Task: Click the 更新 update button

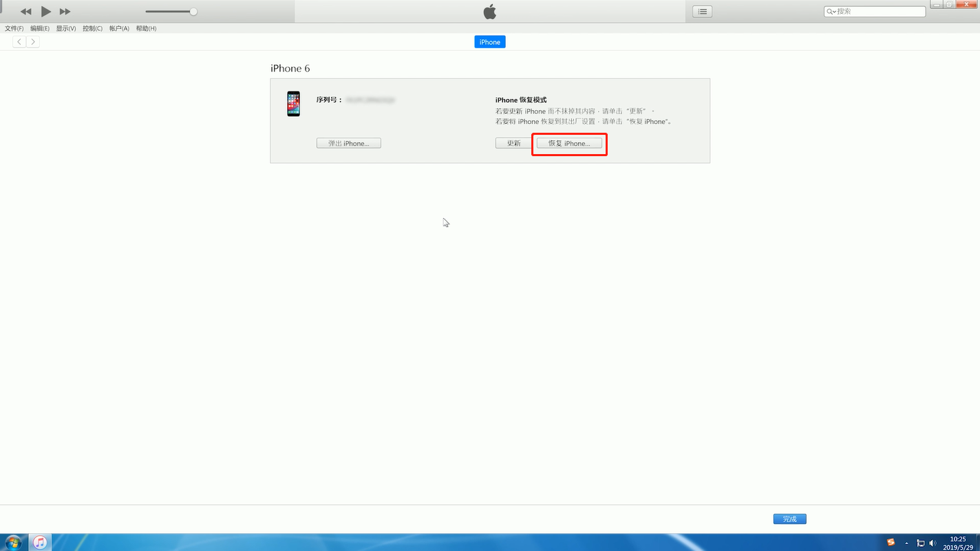Action: [x=513, y=143]
